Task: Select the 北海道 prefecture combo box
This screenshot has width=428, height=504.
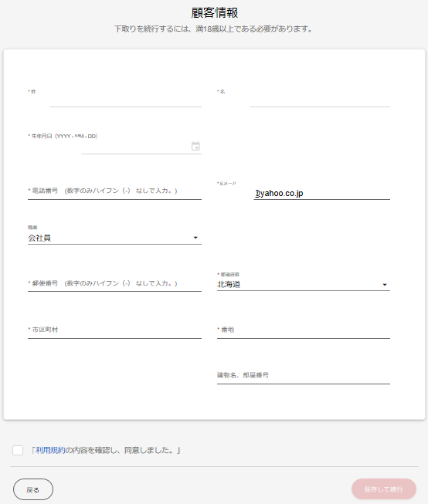Action: click(x=304, y=285)
